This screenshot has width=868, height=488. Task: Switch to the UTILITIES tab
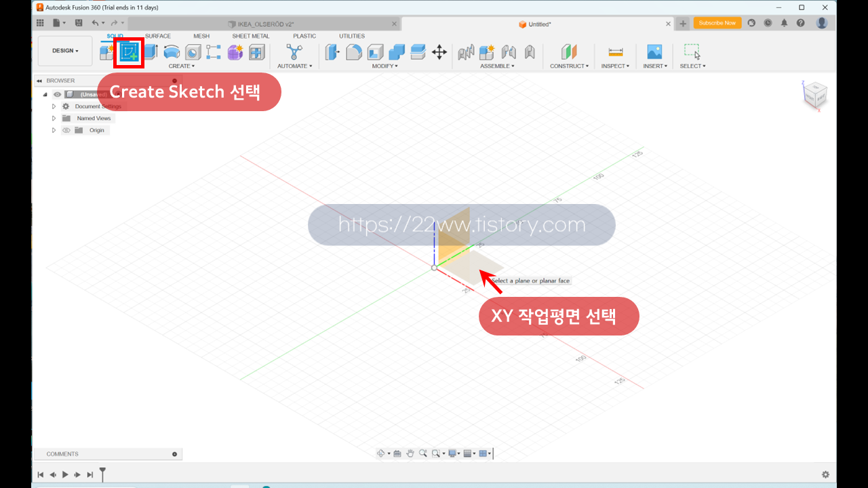click(x=352, y=36)
